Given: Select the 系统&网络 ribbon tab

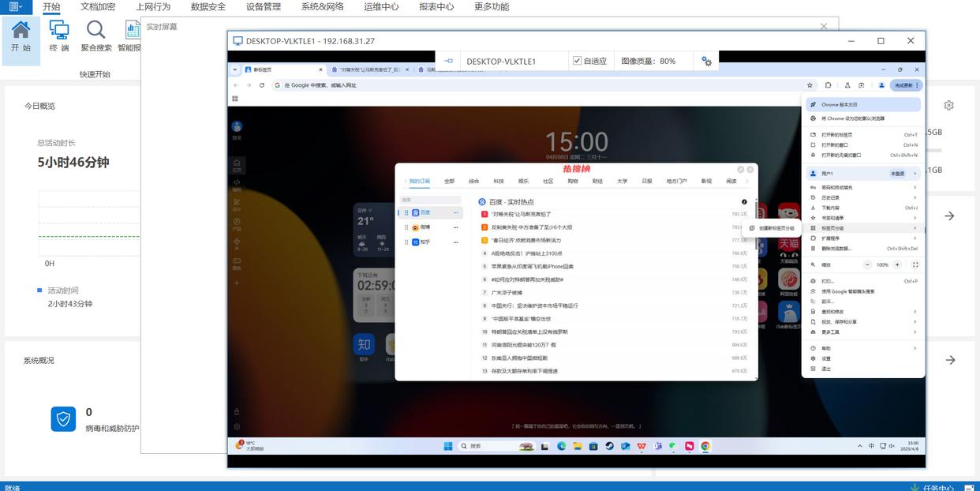Looking at the screenshot, I should coord(322,6).
